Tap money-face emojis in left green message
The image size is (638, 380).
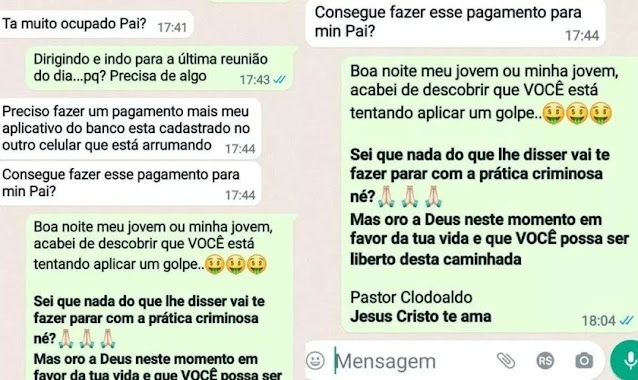236,264
